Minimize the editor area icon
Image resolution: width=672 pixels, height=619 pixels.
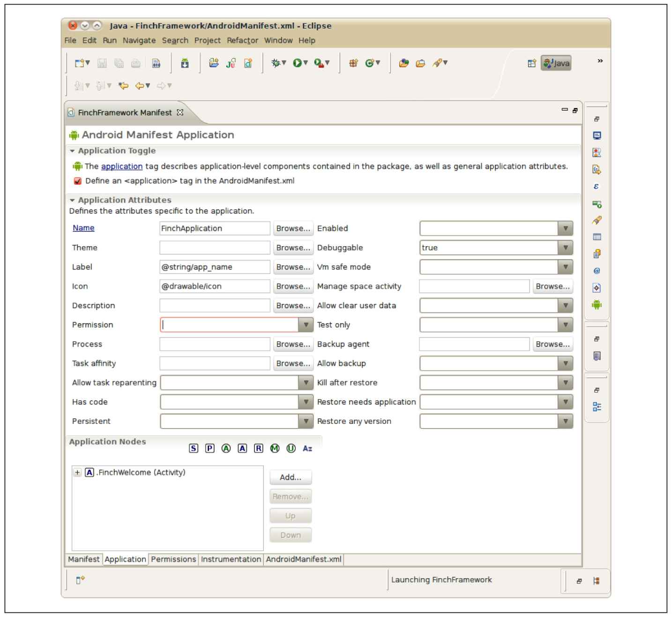565,110
